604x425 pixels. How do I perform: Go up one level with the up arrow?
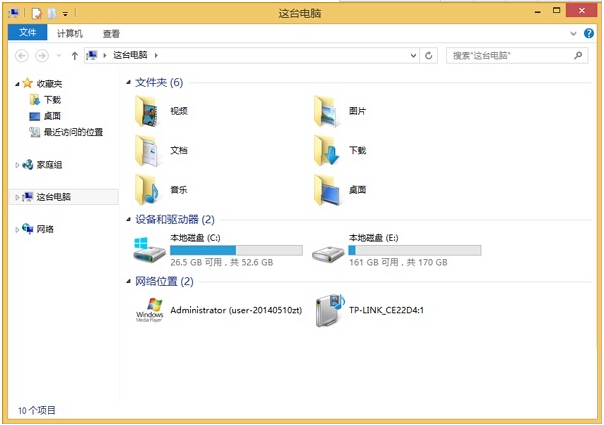[x=75, y=56]
